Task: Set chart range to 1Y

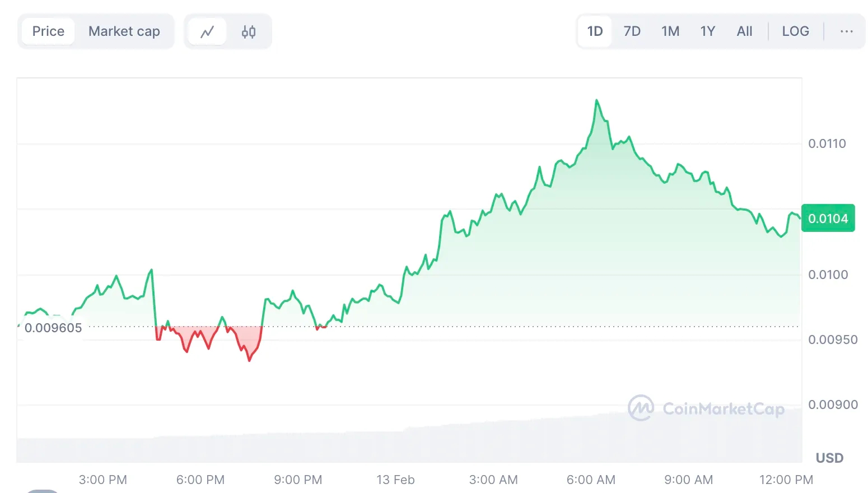Action: point(707,31)
